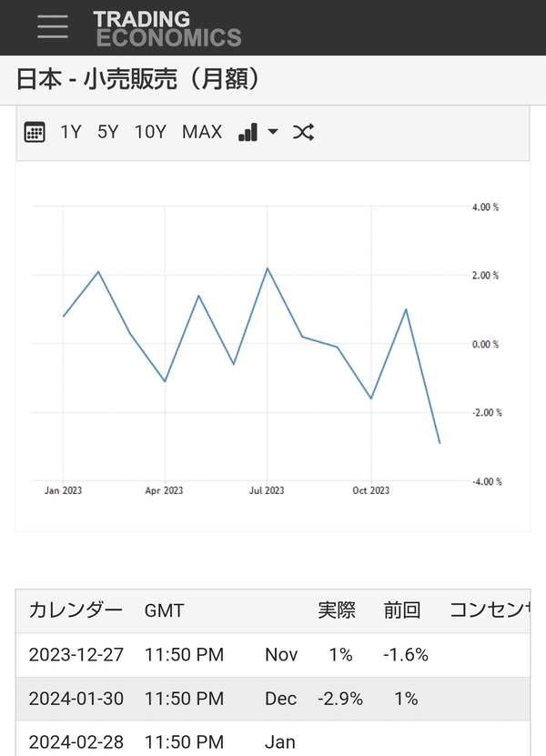Select the MAX time range
Viewport: 546px width, 756px height.
tap(202, 132)
